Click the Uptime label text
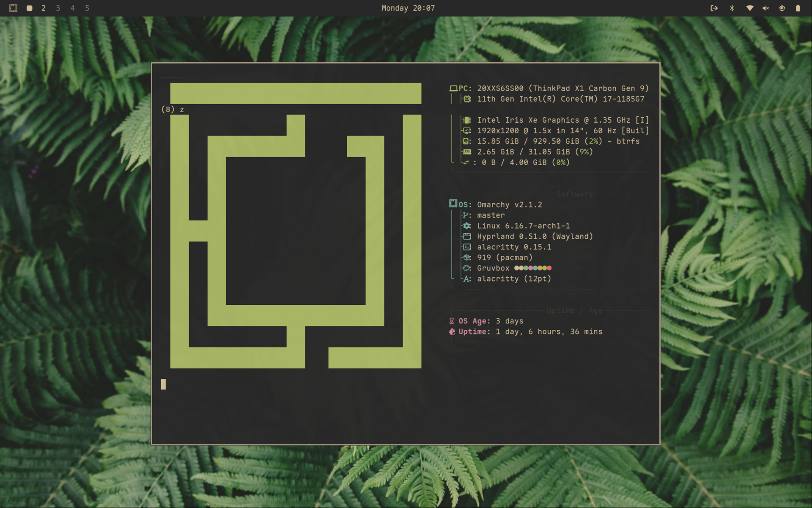 click(472, 331)
